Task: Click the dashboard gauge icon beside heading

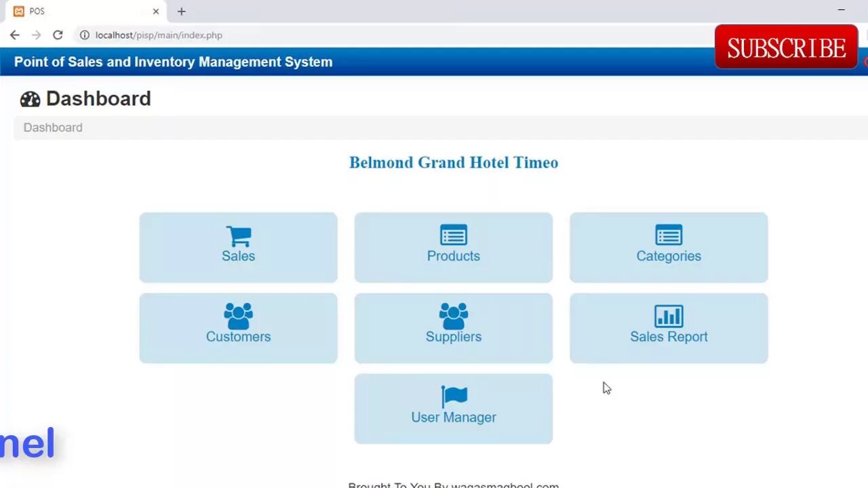Action: pos(30,100)
